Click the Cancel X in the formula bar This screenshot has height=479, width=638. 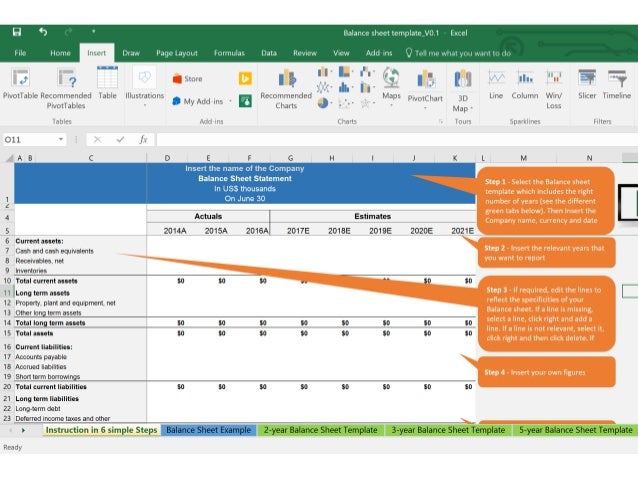click(x=97, y=140)
